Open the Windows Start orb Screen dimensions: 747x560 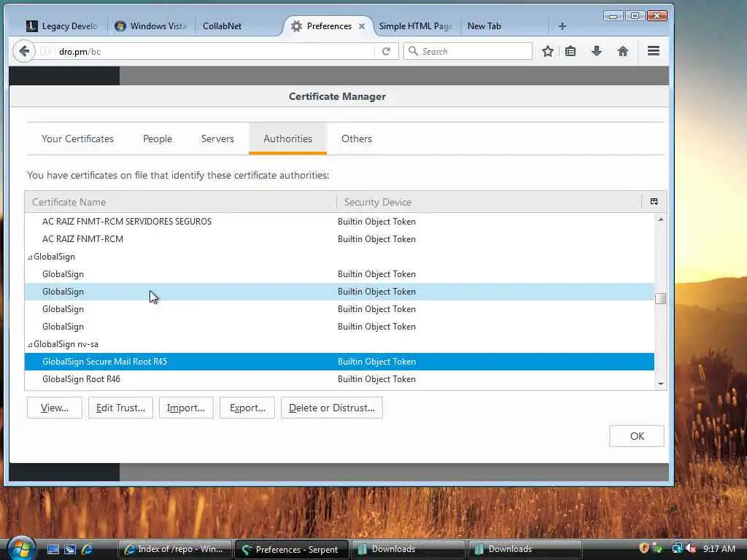click(x=21, y=548)
